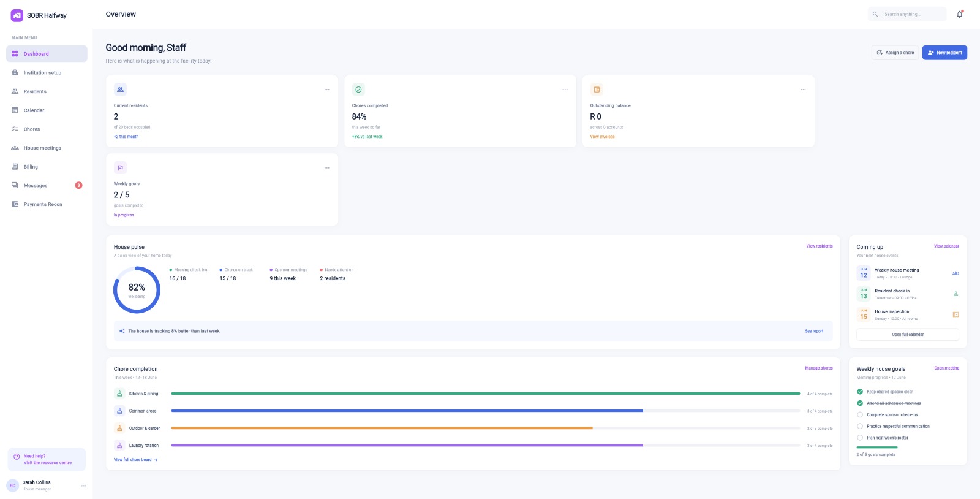This screenshot has height=499, width=980.
Task: Open the View invoices link
Action: click(602, 137)
